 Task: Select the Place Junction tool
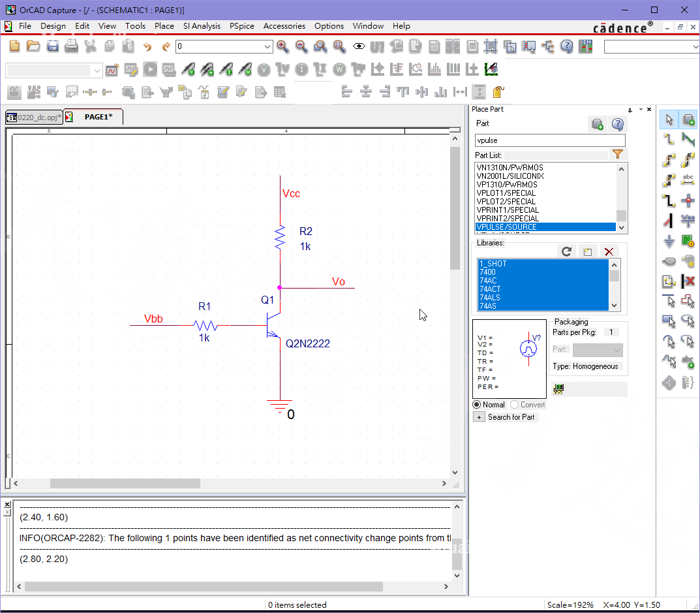[688, 200]
